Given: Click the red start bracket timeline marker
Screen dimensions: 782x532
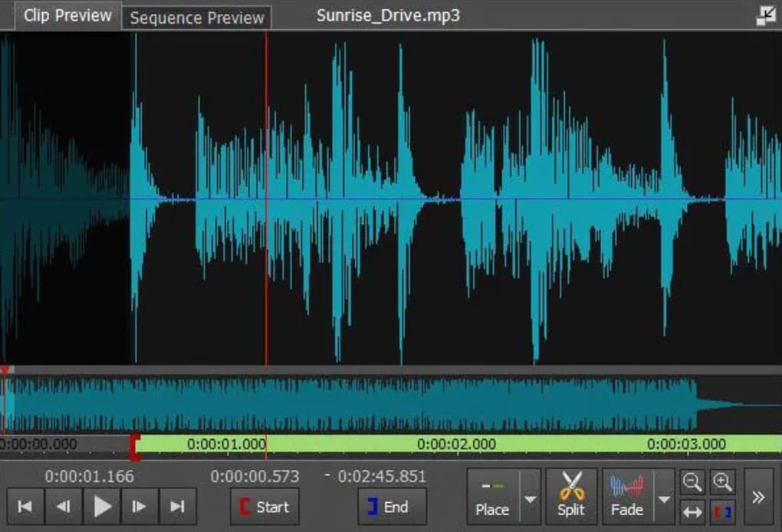Looking at the screenshot, I should pos(135,448).
